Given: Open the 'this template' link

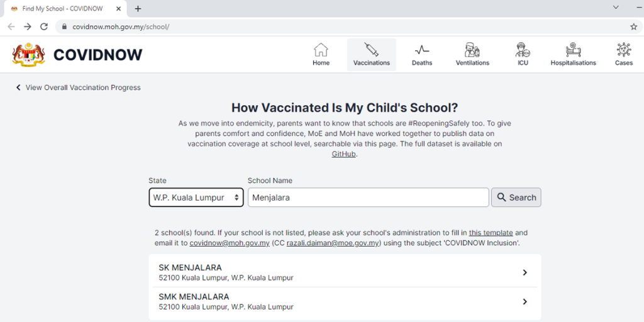Looking at the screenshot, I should (x=491, y=233).
